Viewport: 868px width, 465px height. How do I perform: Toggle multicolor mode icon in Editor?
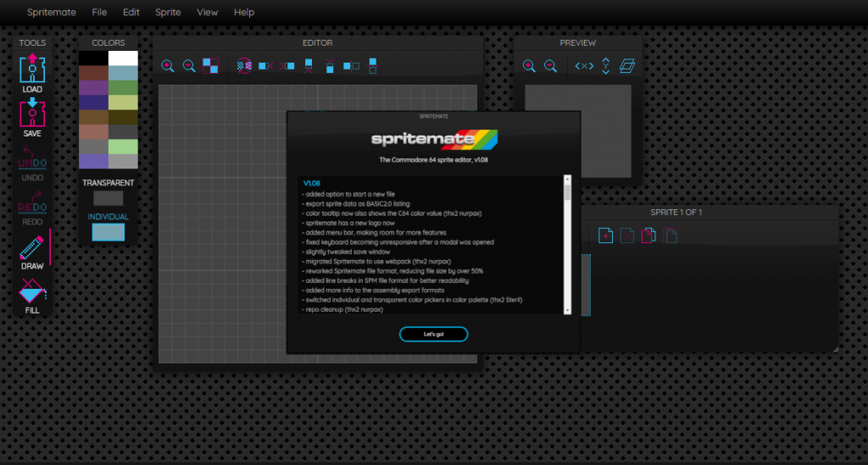click(244, 66)
